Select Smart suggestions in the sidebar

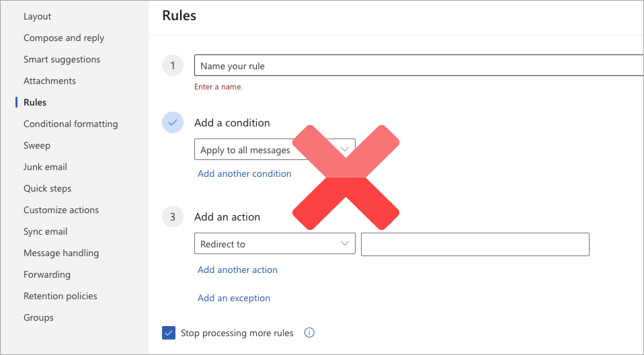coord(62,59)
